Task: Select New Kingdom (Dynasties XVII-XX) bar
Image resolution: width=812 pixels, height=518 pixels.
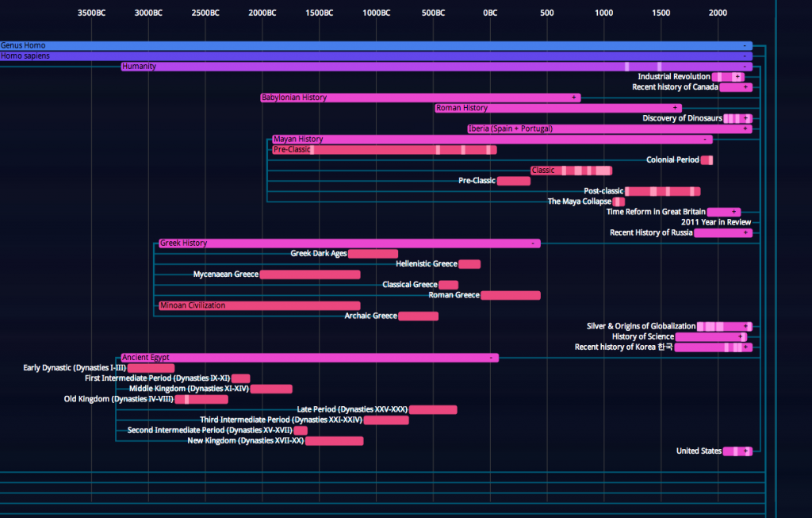Action: pyautogui.click(x=335, y=441)
